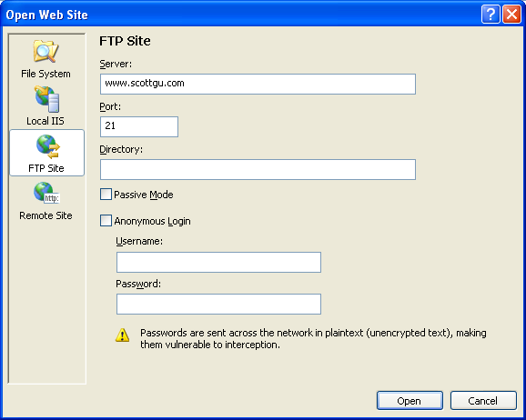Click the help question mark icon
Image resolution: width=526 pixels, height=420 pixels.
tap(491, 15)
